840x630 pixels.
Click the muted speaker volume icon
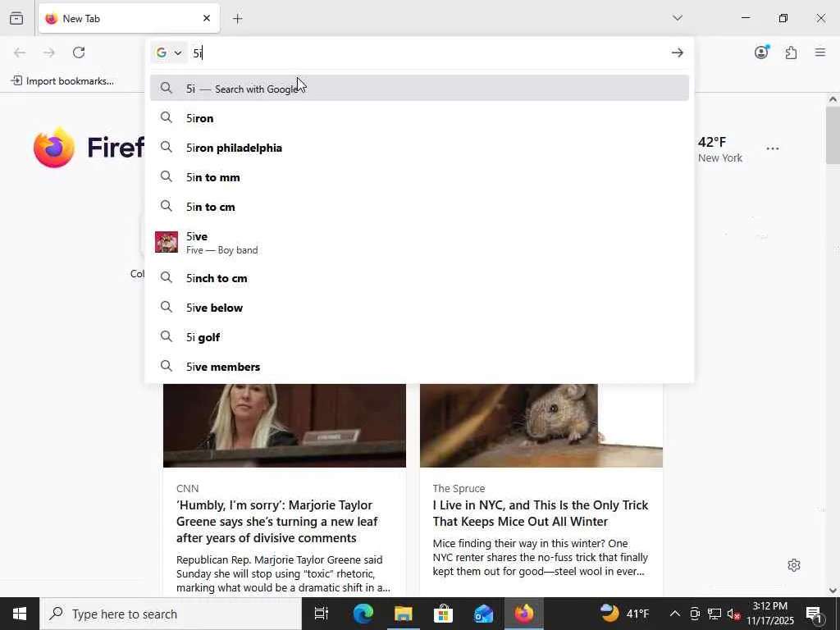tap(733, 614)
